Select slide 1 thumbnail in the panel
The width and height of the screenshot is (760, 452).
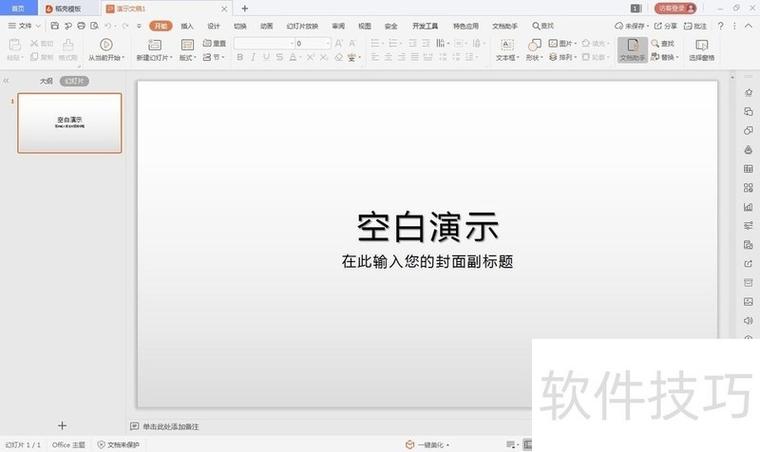click(70, 123)
